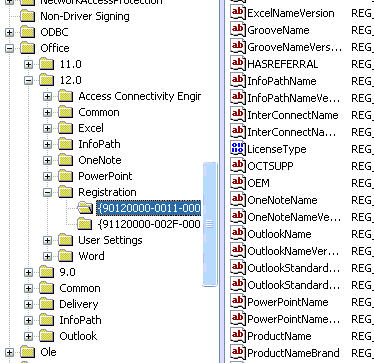
Task: Click the ODBC folder icon
Action: [28, 32]
